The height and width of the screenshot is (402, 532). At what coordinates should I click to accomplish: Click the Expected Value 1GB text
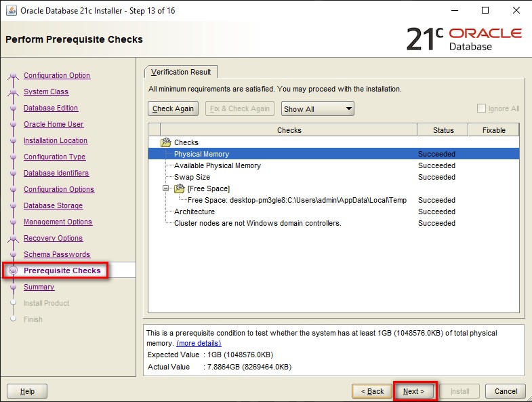[x=240, y=355]
